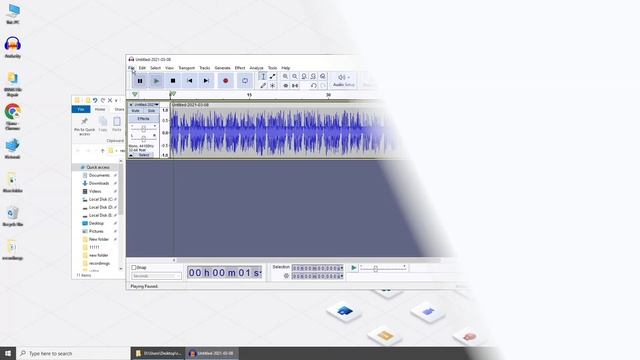
Task: Click the red Record button
Action: pos(225,81)
